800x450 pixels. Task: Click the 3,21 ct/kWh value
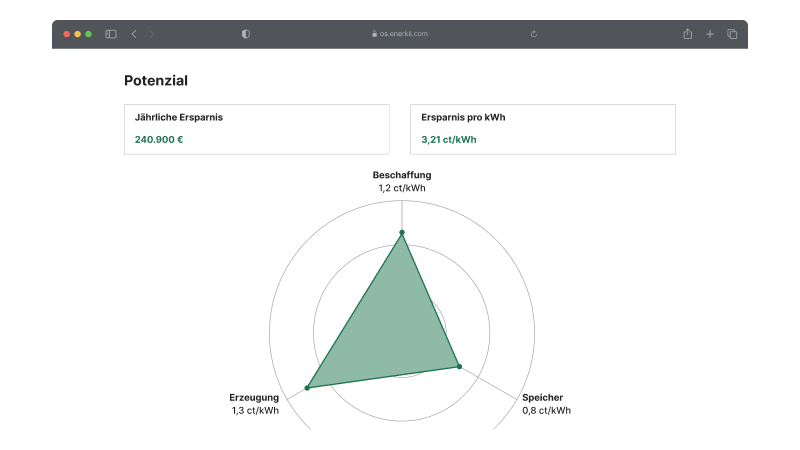(449, 140)
